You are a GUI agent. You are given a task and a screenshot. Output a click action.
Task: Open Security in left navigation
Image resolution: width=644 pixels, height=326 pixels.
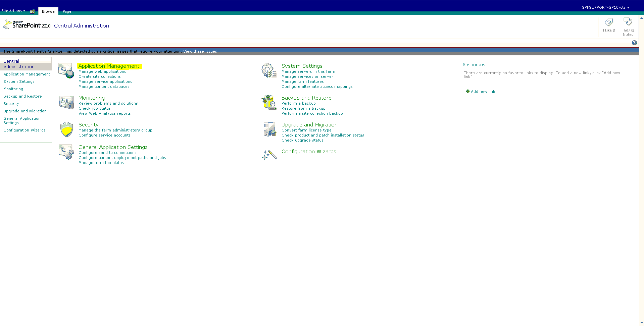pyautogui.click(x=11, y=104)
